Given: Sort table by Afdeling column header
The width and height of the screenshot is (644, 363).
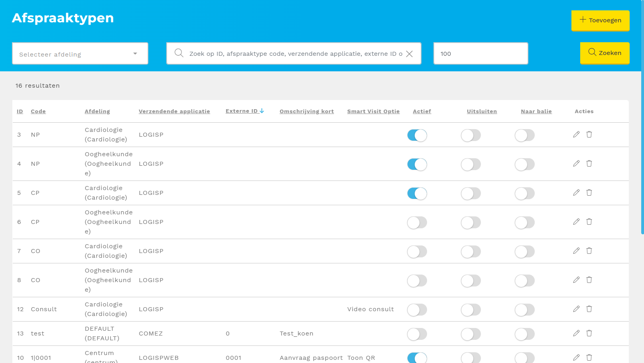Looking at the screenshot, I should [x=97, y=112].
